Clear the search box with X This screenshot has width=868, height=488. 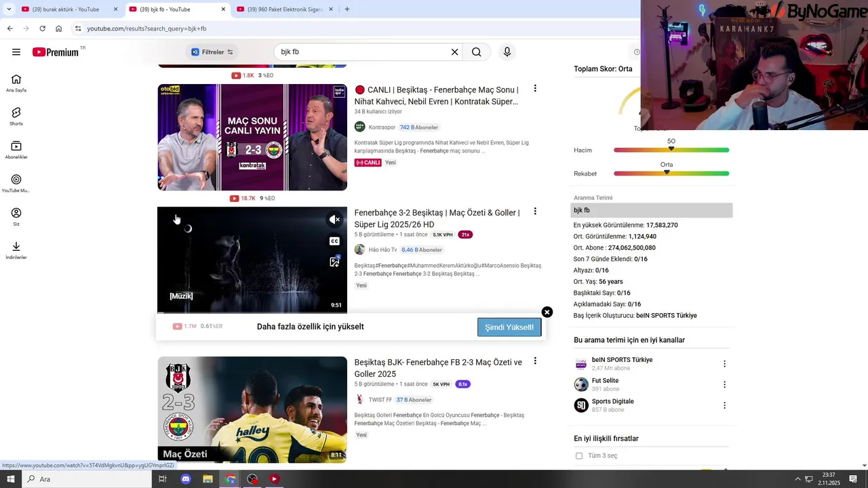pyautogui.click(x=454, y=52)
